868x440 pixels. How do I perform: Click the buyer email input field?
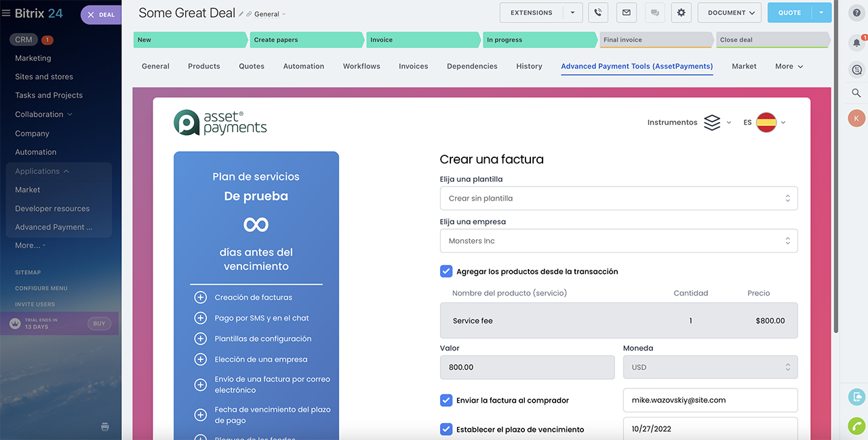coord(709,400)
